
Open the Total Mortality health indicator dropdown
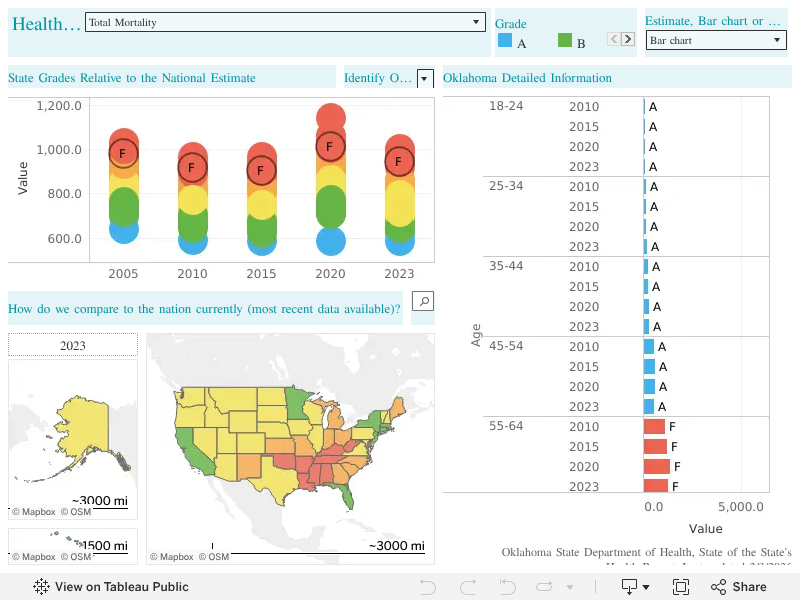[285, 22]
